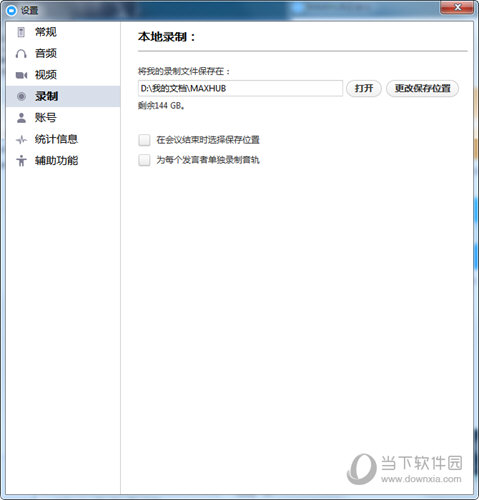
Task: Click the 将我的录制文件保存在 label
Action: click(184, 71)
